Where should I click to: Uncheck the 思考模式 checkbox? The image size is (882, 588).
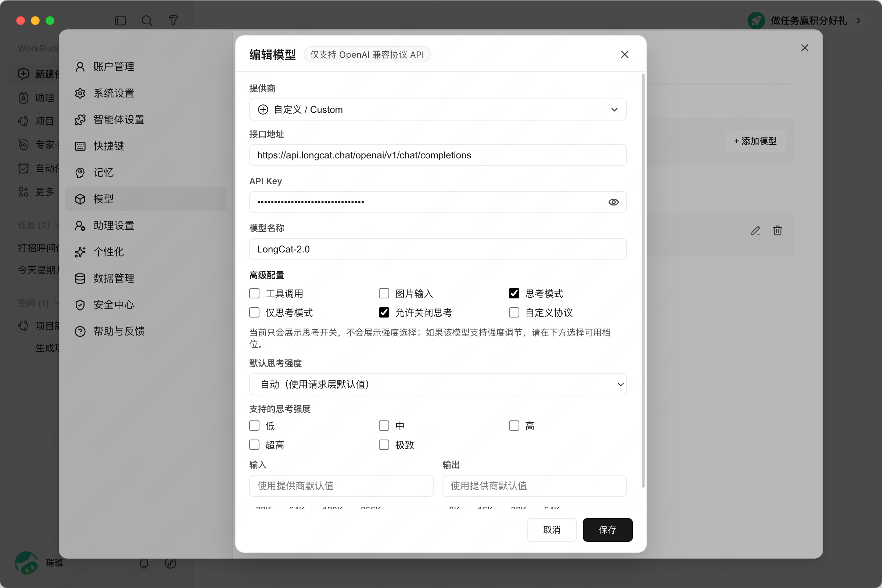pos(514,293)
